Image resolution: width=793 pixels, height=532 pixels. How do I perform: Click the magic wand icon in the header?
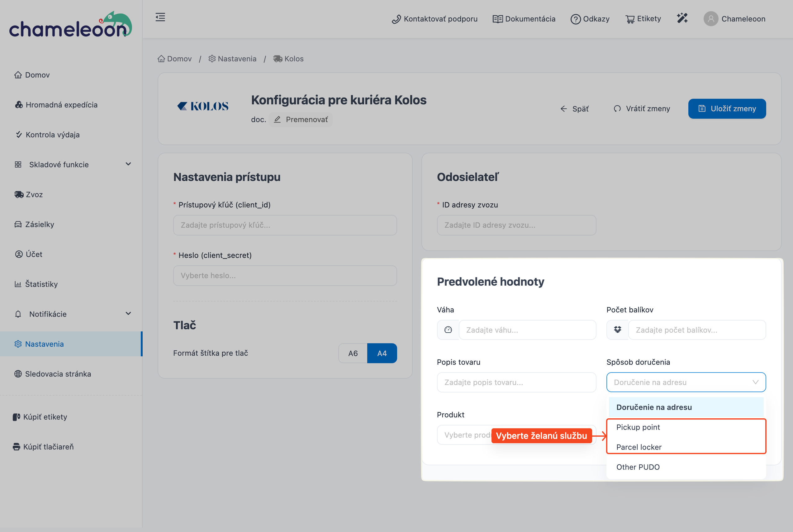(x=682, y=18)
